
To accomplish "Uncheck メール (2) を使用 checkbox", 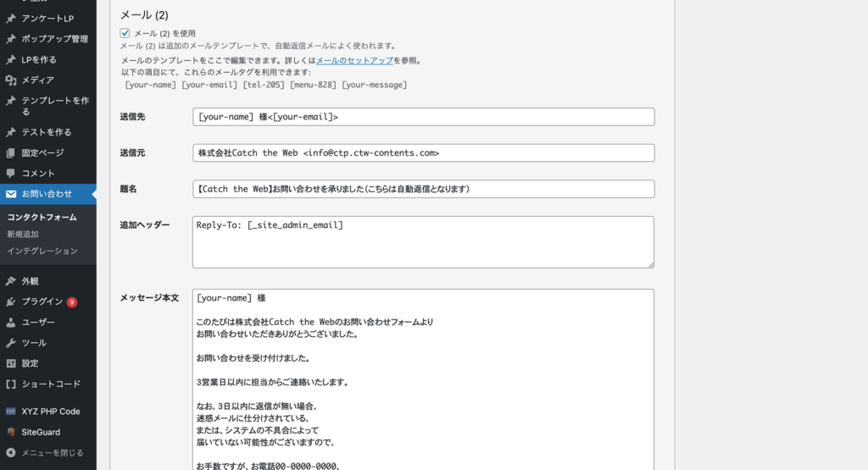I will pos(125,33).
